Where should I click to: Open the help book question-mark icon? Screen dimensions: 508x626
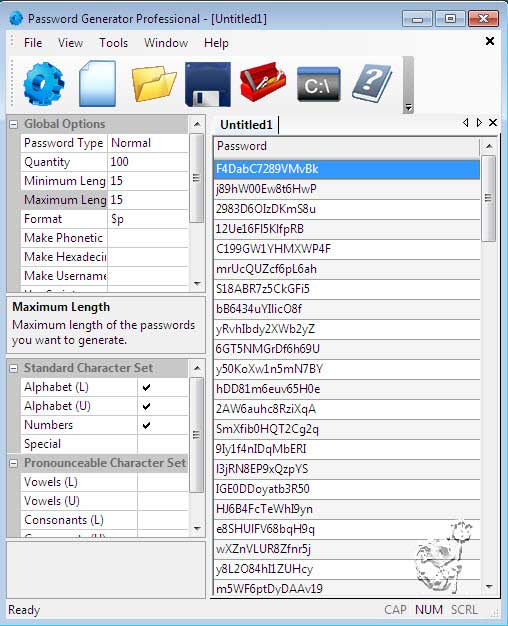(372, 84)
